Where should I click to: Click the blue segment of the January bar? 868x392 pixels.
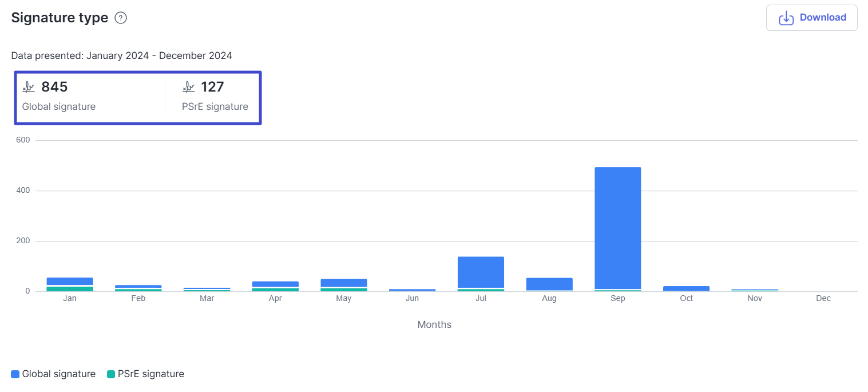(x=70, y=281)
